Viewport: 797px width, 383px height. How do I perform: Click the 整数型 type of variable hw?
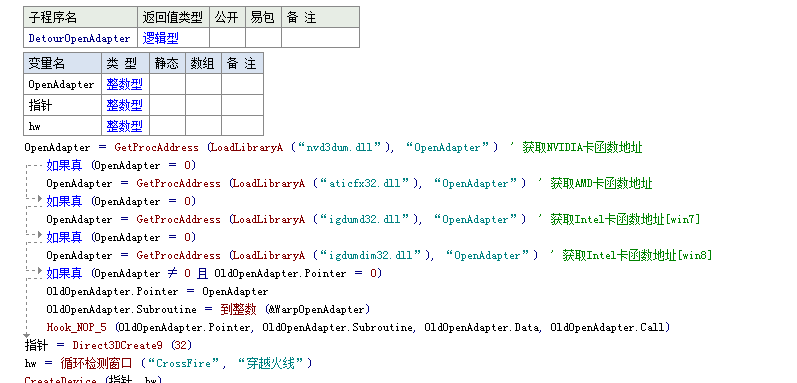[x=125, y=126]
